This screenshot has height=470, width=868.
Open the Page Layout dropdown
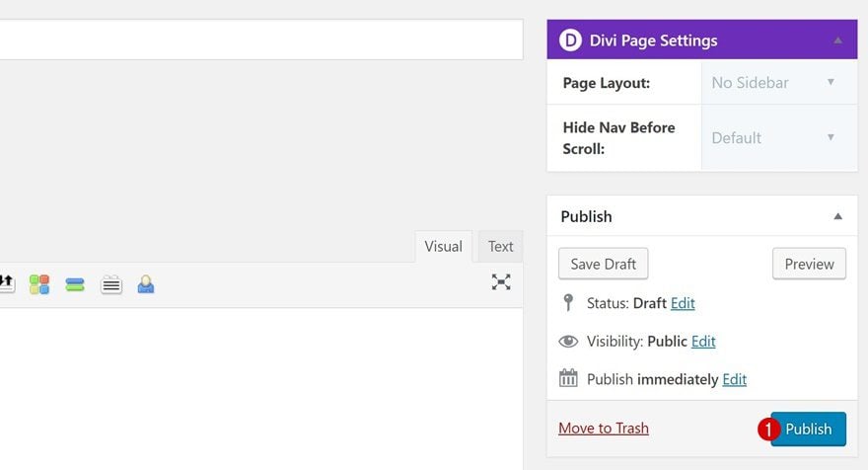(779, 83)
